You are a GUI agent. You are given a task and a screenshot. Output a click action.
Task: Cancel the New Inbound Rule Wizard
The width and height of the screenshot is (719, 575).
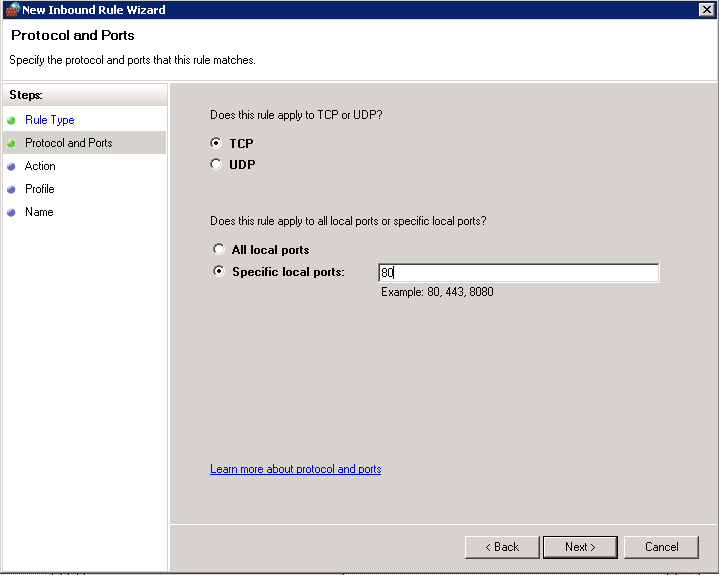click(661, 547)
